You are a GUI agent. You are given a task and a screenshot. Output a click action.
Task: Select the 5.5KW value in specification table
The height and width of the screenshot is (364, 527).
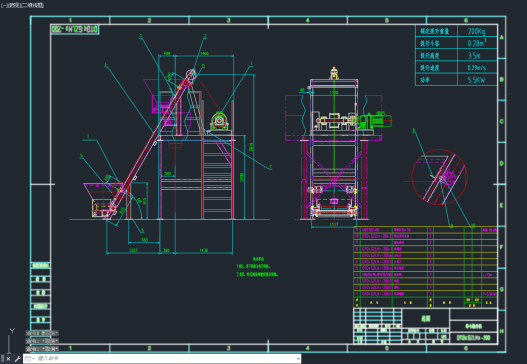[476, 80]
